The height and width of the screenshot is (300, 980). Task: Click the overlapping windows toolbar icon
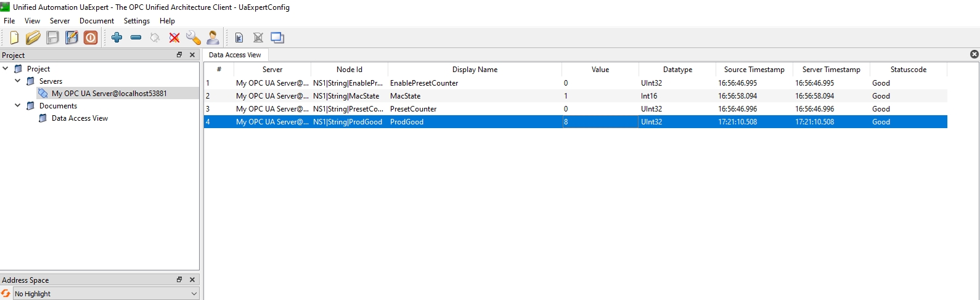pyautogui.click(x=277, y=38)
